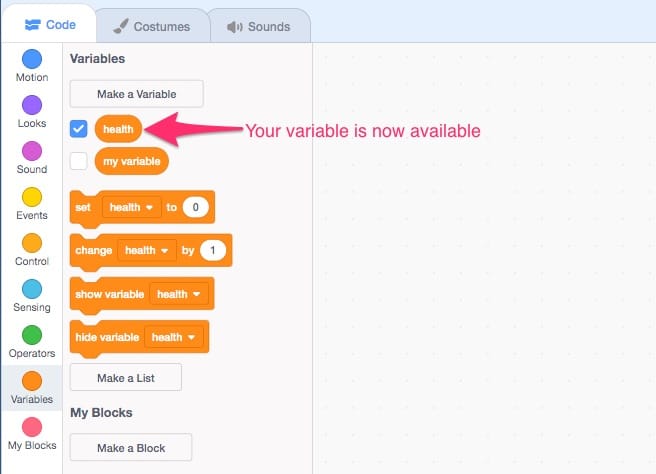
Task: Open dropdown in hide variable block
Action: [x=174, y=337]
